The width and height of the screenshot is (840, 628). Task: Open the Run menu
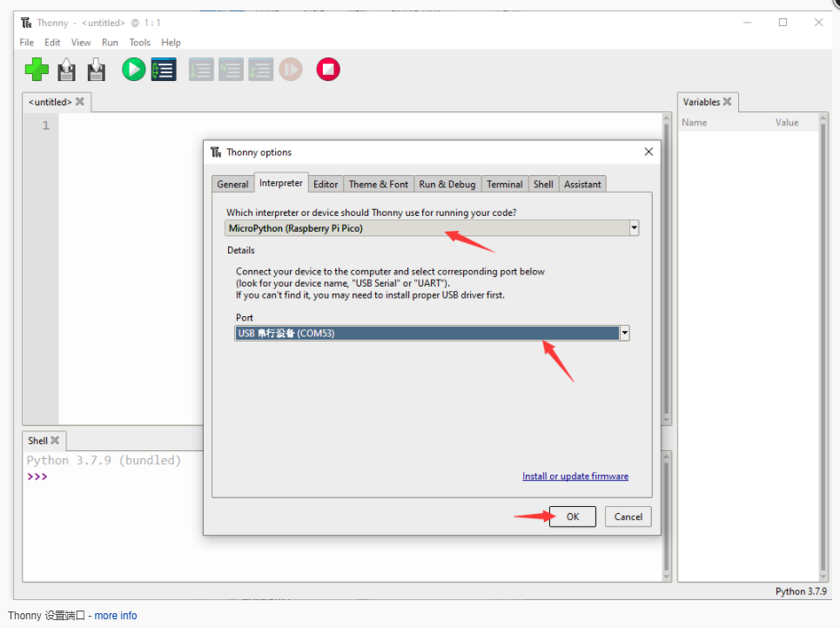tap(110, 43)
